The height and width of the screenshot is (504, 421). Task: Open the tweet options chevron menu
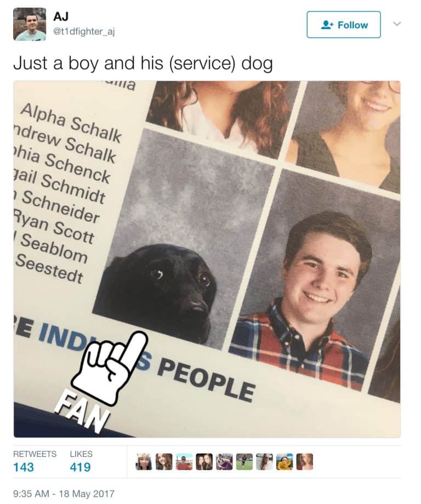tap(397, 24)
